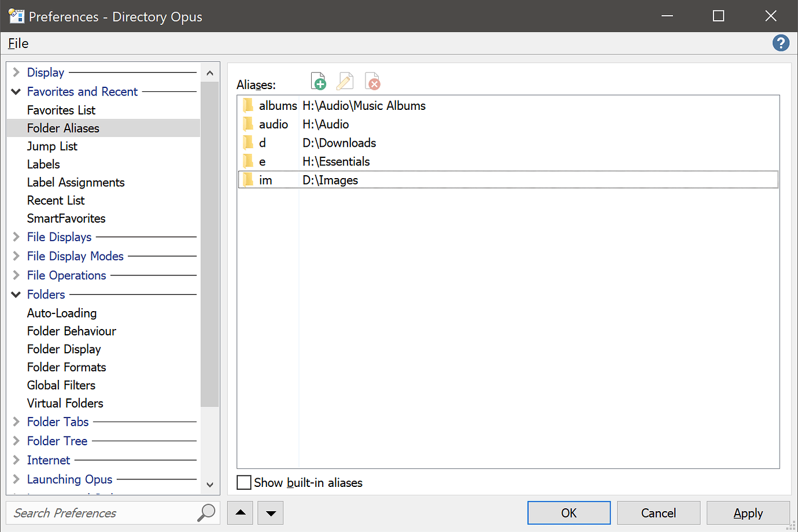Open the SmartFavorites page
The height and width of the screenshot is (532, 798).
[x=66, y=218]
